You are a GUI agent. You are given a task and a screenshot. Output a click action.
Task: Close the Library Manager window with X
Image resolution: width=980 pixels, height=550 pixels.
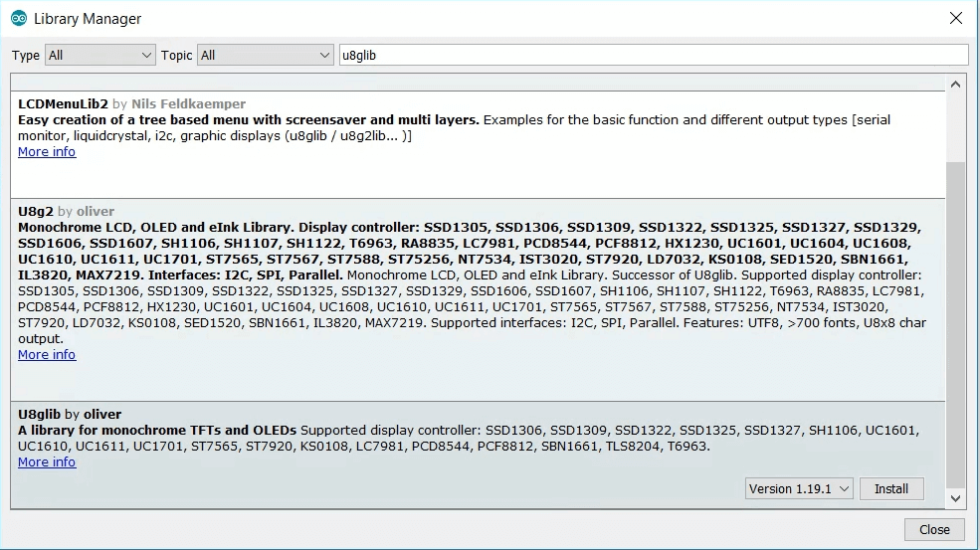coord(956,18)
